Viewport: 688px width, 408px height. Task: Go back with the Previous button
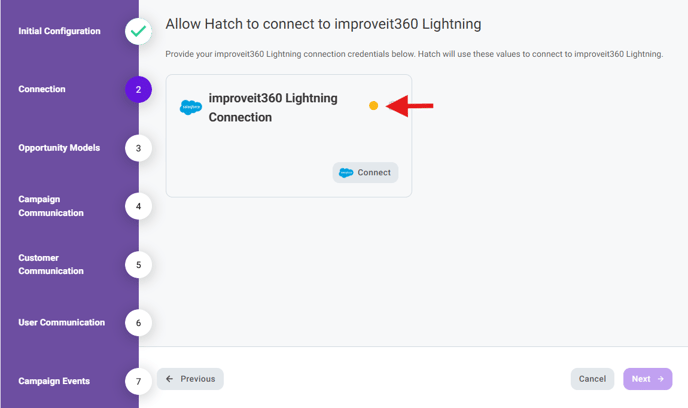[190, 379]
